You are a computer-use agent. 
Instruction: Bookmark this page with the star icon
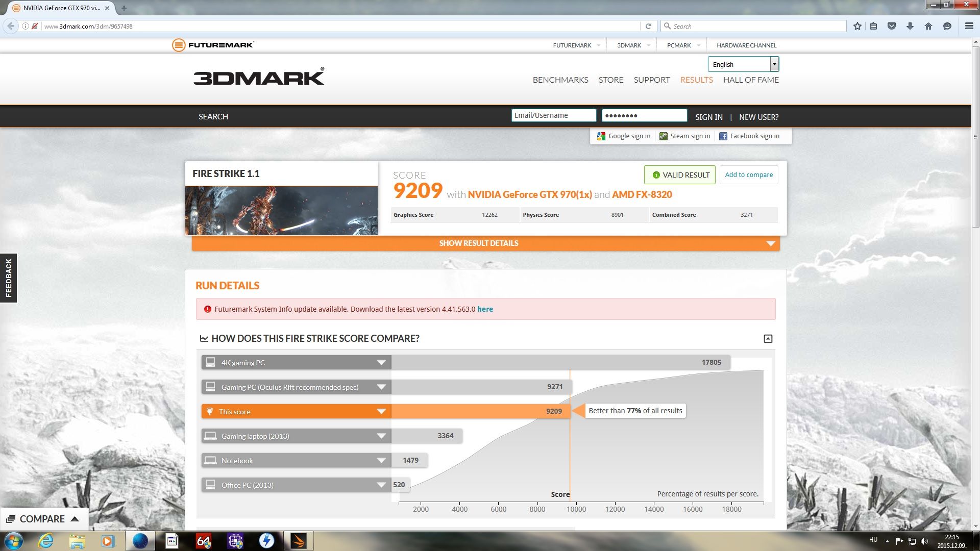coord(857,26)
